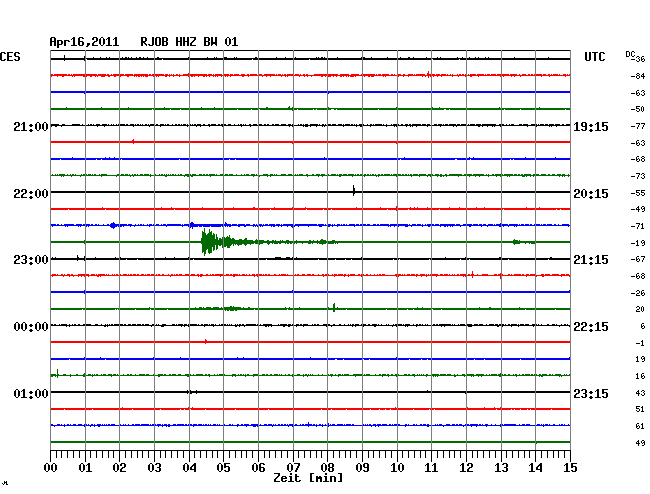The height and width of the screenshot is (494, 650).
Task: Click the DC value 61
Action: 640,426
